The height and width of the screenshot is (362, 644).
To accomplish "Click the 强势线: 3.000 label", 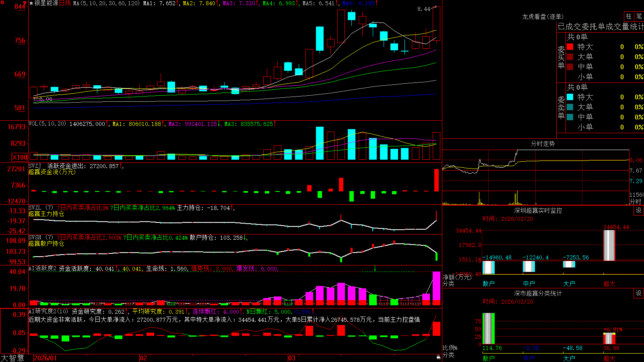I will coord(212,268).
